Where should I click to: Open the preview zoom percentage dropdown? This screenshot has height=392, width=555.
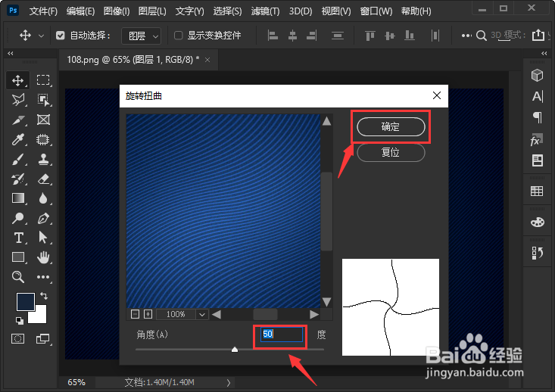201,315
